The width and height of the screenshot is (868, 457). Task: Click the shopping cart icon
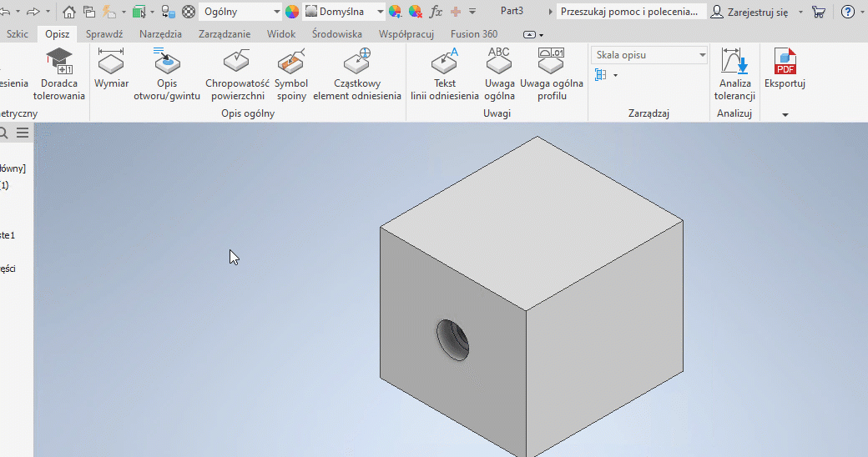coord(819,12)
